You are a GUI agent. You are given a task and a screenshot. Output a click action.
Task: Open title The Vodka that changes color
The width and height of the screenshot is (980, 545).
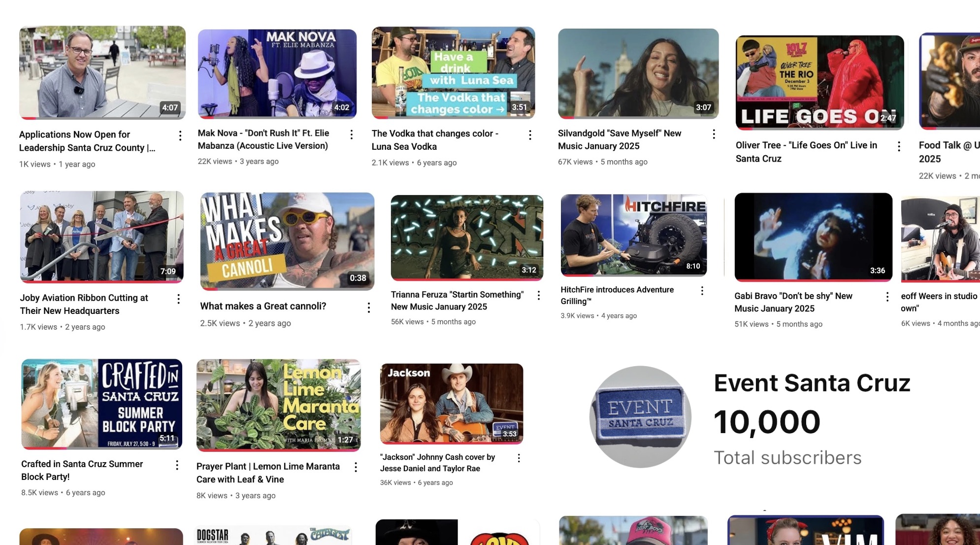435,140
